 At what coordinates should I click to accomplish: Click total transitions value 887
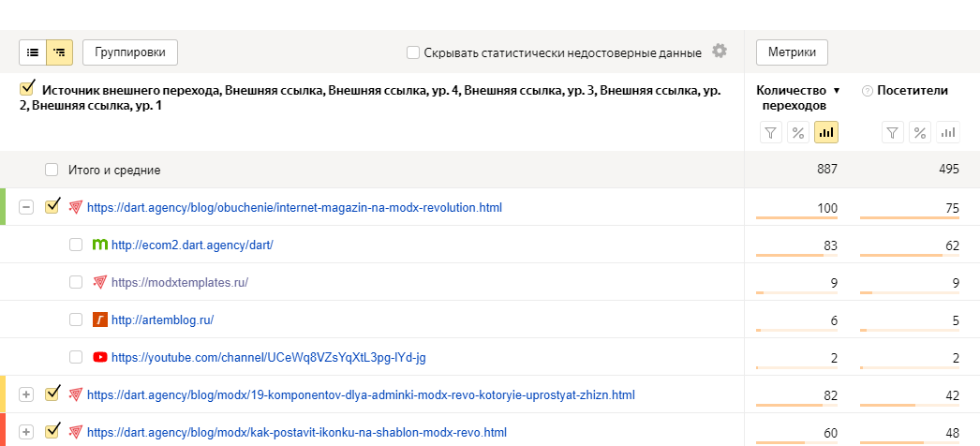[x=825, y=170]
